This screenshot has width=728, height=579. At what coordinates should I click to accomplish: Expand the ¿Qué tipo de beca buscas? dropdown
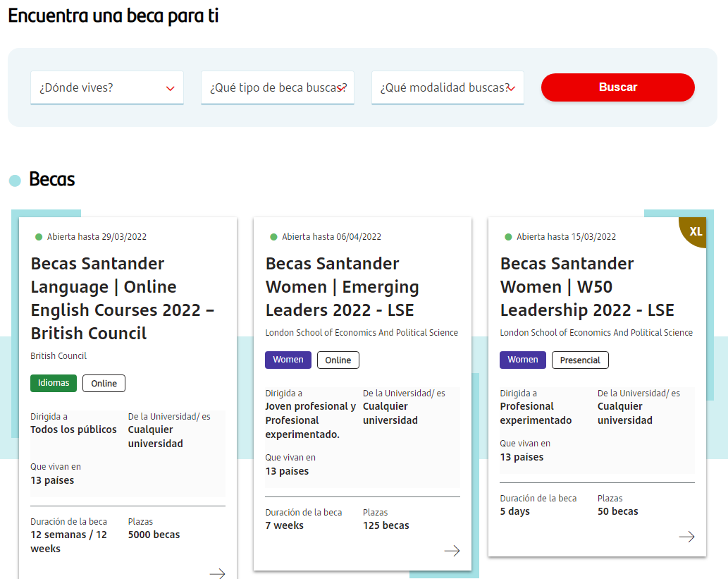point(278,87)
